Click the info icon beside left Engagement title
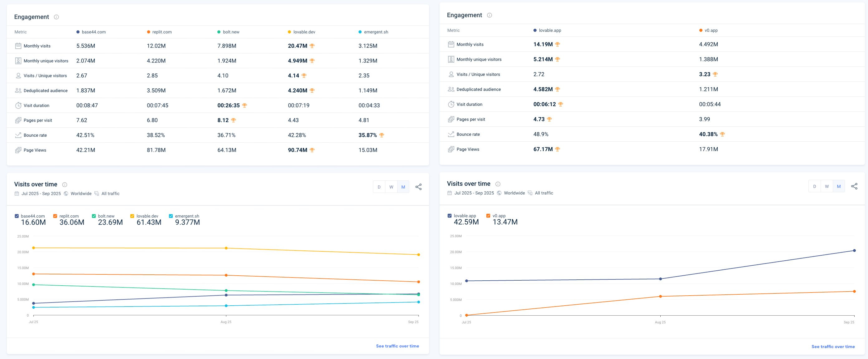 click(x=56, y=17)
